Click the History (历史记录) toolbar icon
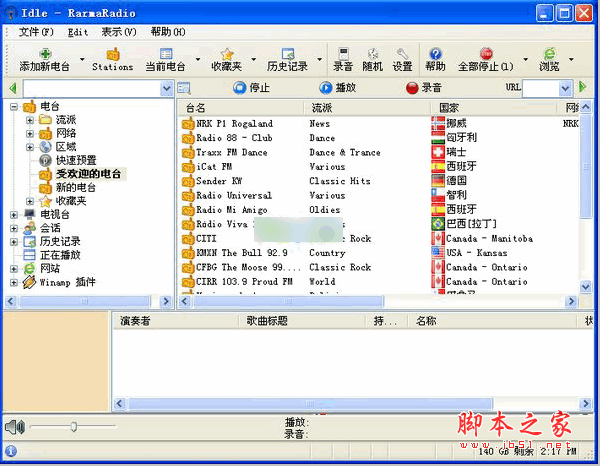Image resolution: width=600 pixels, height=466 pixels. pyautogui.click(x=288, y=54)
